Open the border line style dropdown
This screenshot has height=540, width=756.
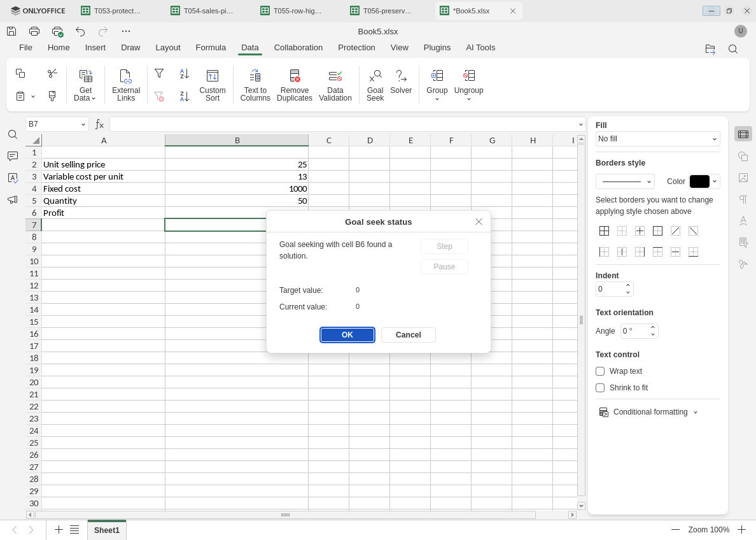coord(625,181)
